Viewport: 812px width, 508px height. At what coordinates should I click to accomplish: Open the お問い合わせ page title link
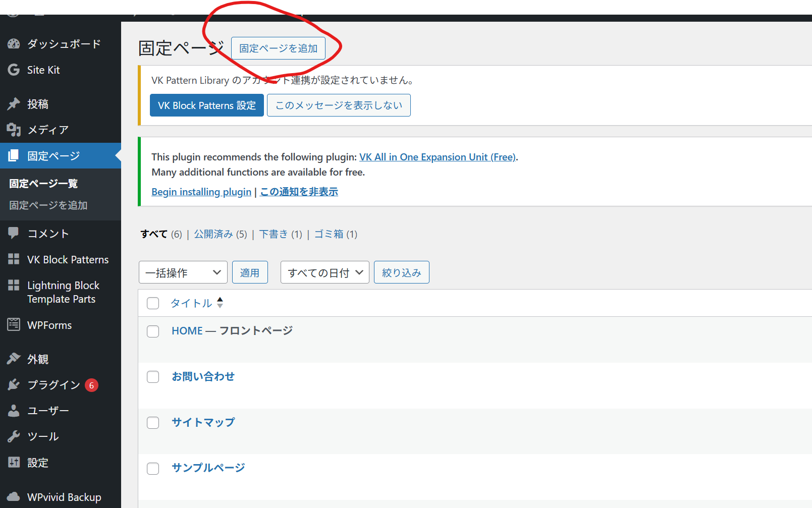pyautogui.click(x=203, y=376)
